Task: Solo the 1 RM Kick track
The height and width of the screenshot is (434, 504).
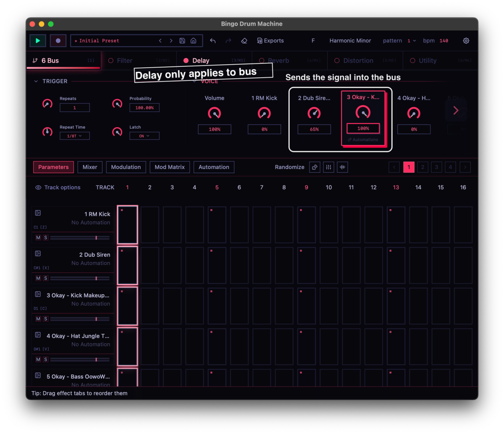Action: 46,238
